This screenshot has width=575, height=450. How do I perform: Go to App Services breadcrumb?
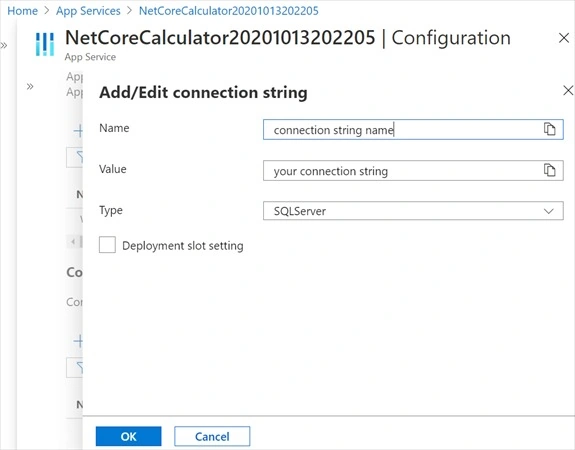point(88,11)
